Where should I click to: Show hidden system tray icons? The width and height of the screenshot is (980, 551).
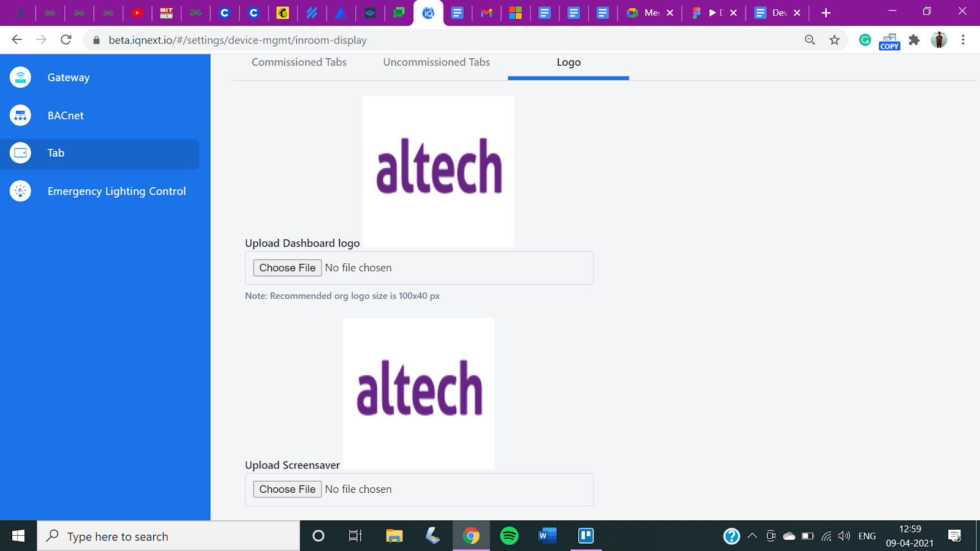752,536
